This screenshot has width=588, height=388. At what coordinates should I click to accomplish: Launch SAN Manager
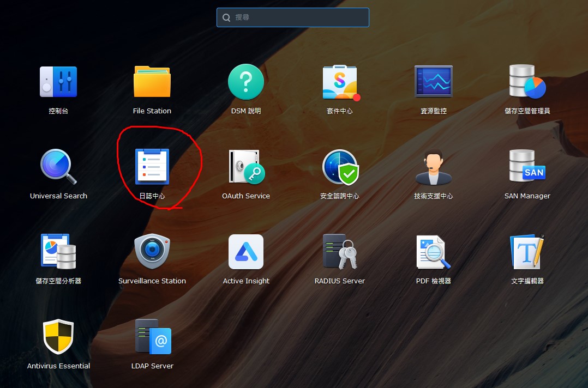(x=527, y=167)
